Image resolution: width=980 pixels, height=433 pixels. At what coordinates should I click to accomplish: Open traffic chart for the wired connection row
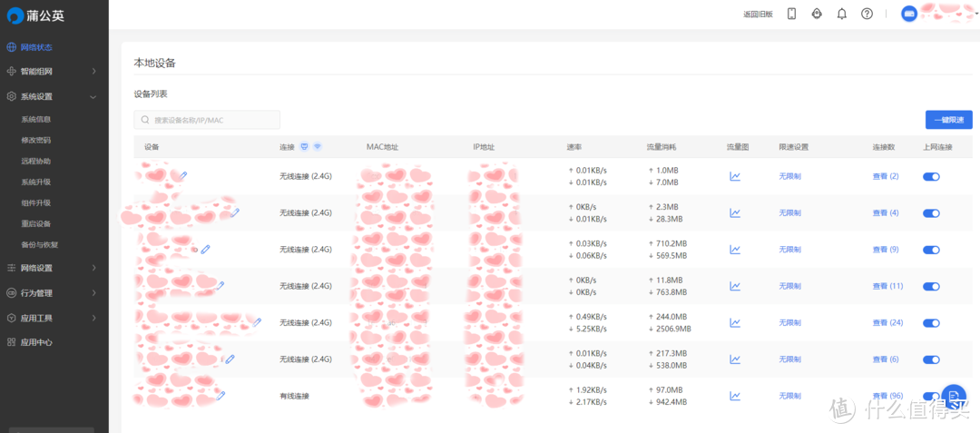click(x=735, y=396)
